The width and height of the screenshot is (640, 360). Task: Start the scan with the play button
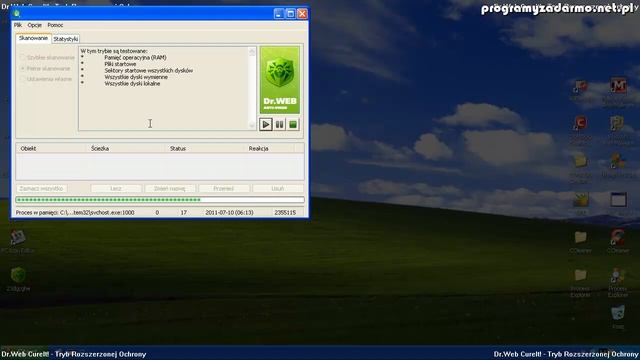click(266, 124)
